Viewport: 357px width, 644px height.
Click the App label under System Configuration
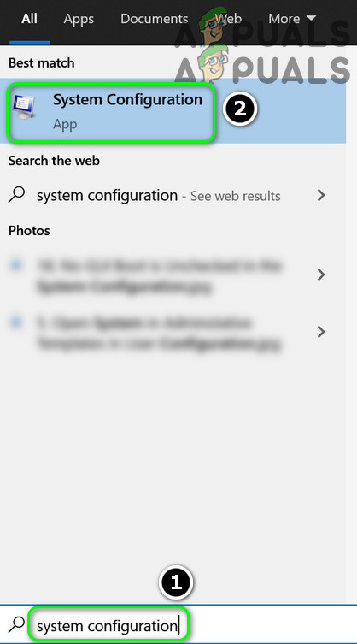[65, 124]
